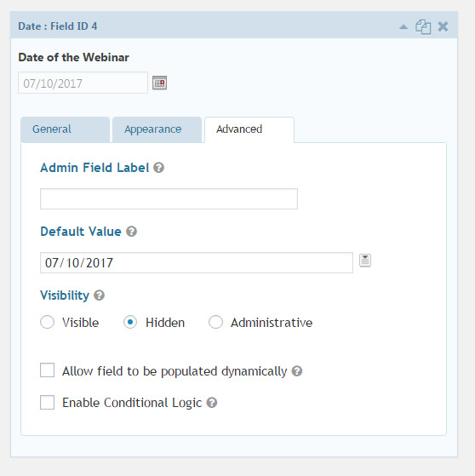Viewport: 475px width, 476px height.
Task: Delete the field with the X icon
Action: pos(443,26)
